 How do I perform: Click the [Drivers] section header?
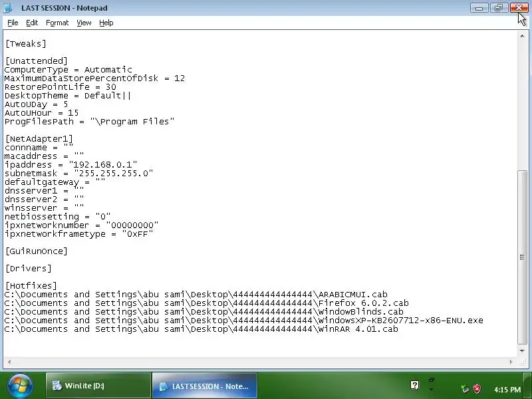[29, 269]
